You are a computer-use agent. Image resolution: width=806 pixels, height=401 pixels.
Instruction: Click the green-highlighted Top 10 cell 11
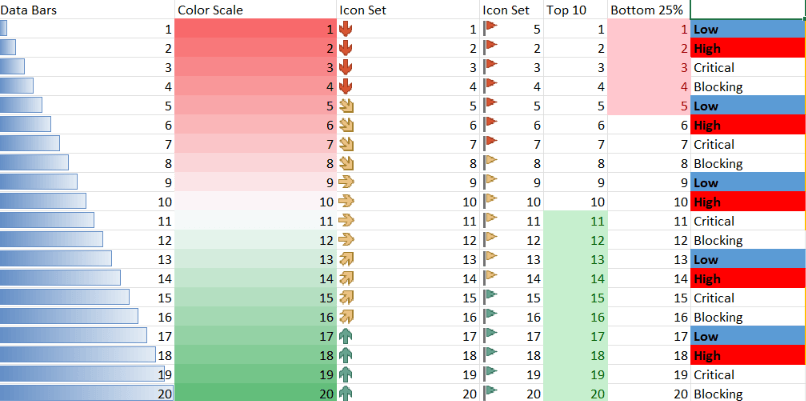click(x=575, y=221)
